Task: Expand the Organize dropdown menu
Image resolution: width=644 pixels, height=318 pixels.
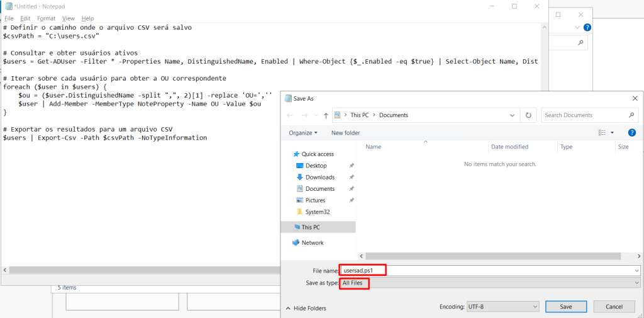Action: point(303,133)
